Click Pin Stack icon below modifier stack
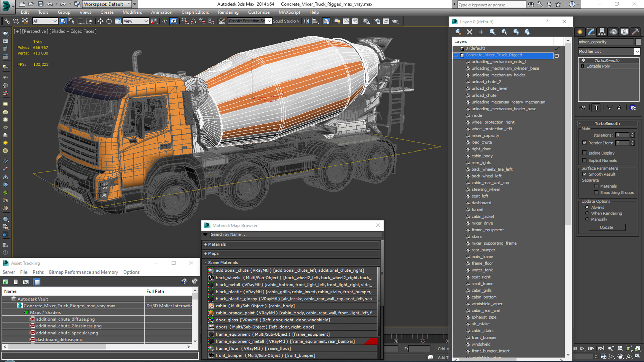The image size is (644, 362). pos(583,108)
